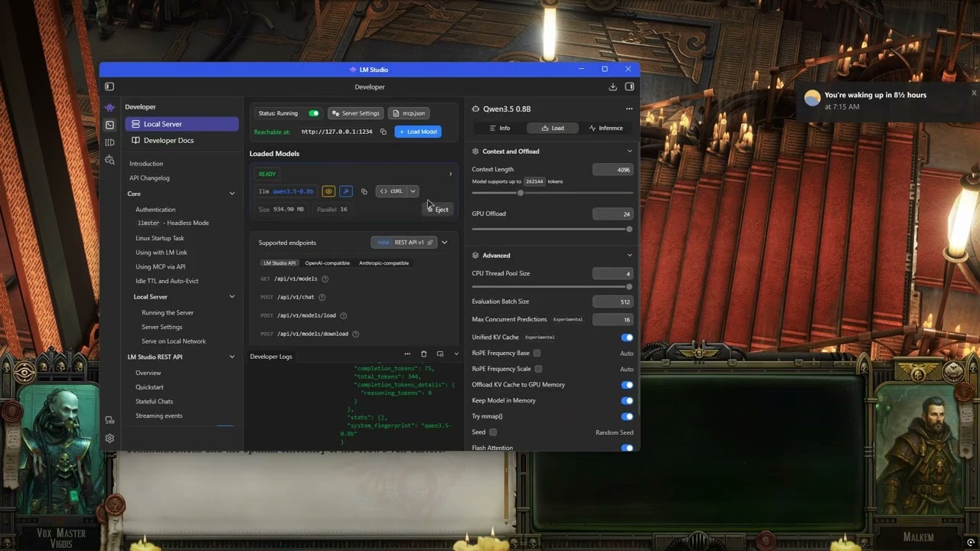980x551 pixels.
Task: Open the Chat section in the sidebar
Action: [109, 107]
